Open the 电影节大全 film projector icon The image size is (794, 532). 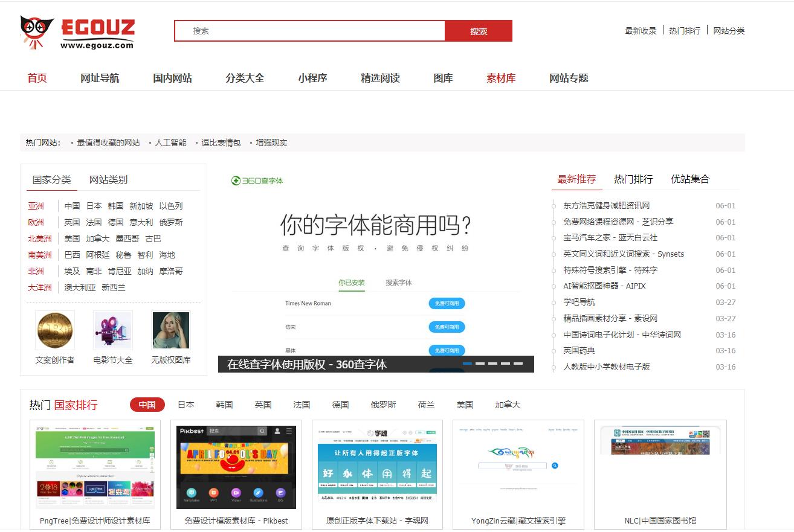[113, 330]
